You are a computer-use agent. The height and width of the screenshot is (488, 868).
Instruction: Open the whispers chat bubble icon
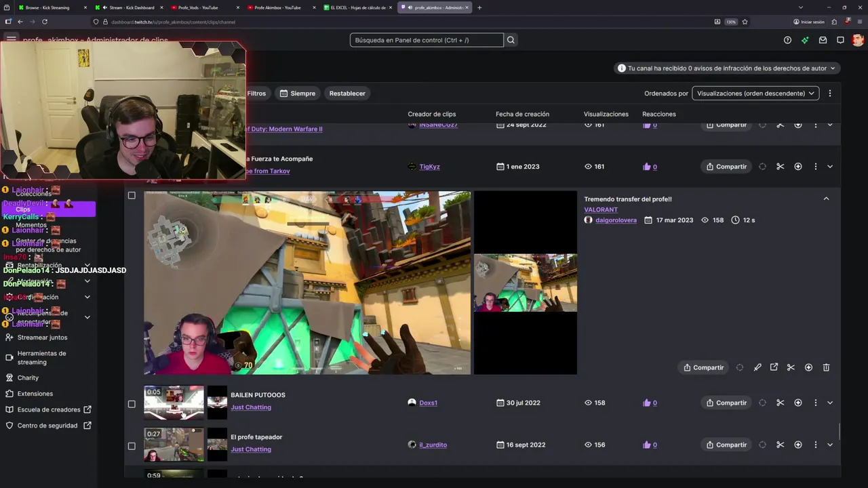coord(840,40)
